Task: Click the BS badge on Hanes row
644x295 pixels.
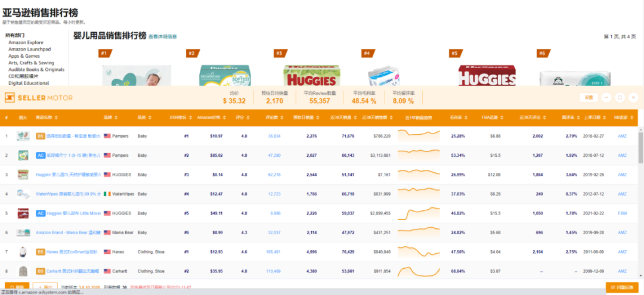Action: [41, 252]
